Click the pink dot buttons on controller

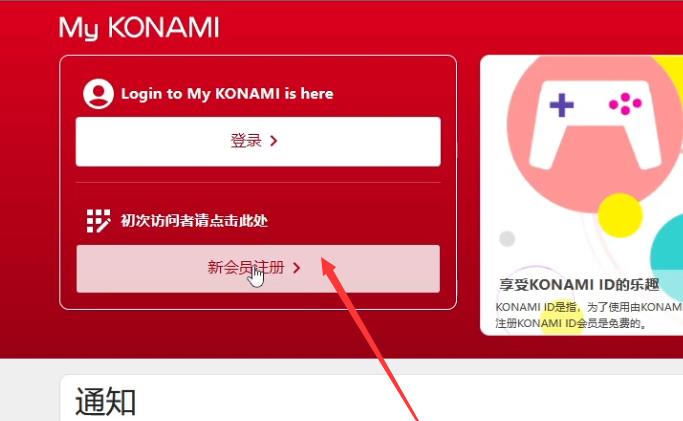click(626, 104)
